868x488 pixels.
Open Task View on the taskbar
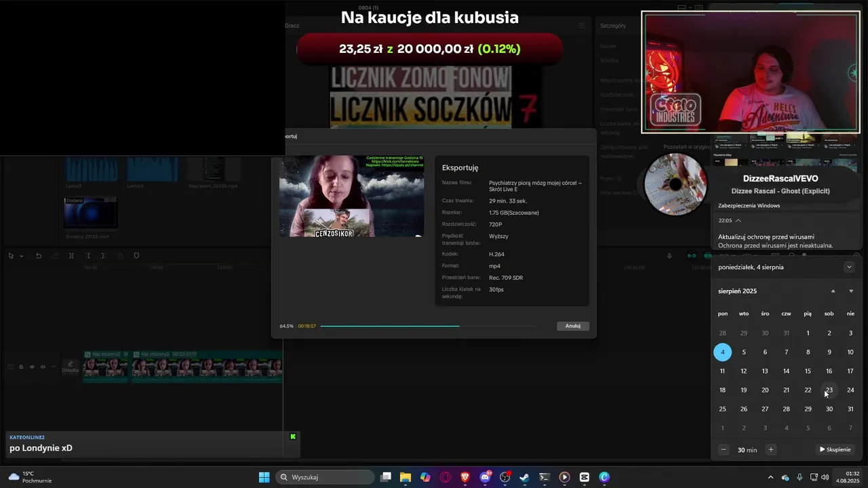(x=386, y=477)
